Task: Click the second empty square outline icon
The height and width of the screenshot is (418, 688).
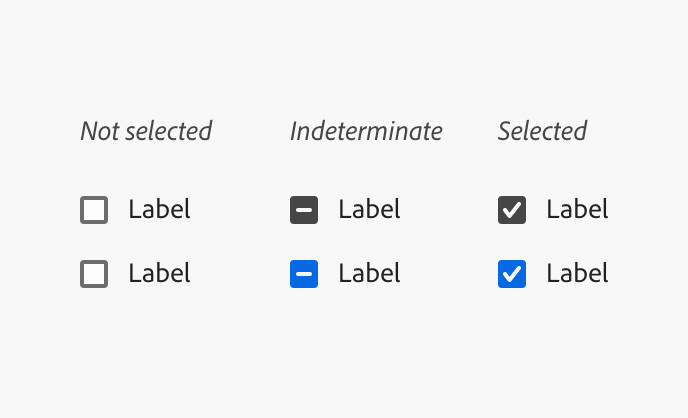Action: point(94,274)
